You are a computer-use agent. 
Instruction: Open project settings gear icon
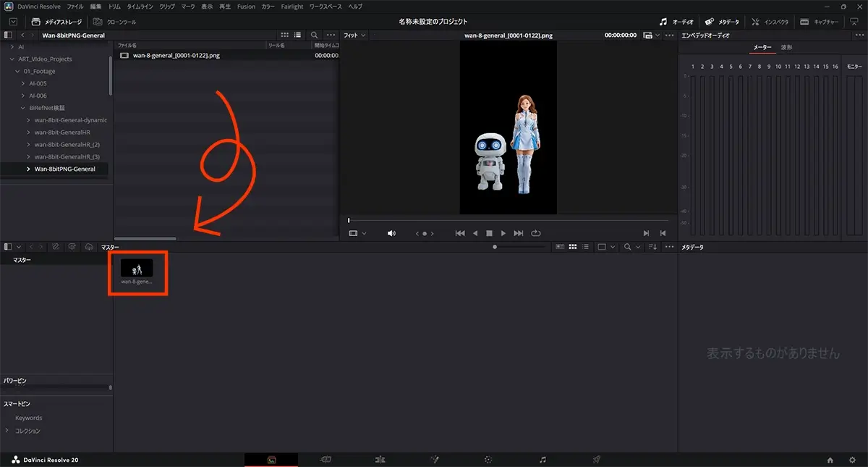coord(851,460)
